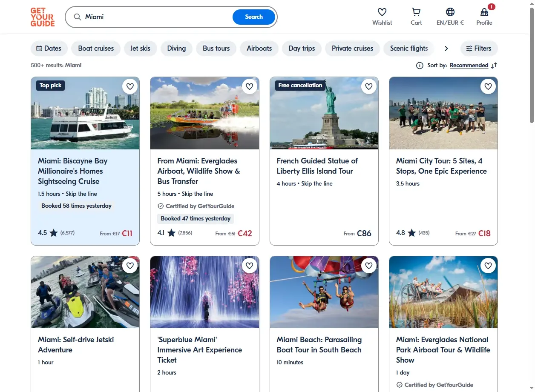Open the GetYourGuide logo home link

(x=43, y=17)
